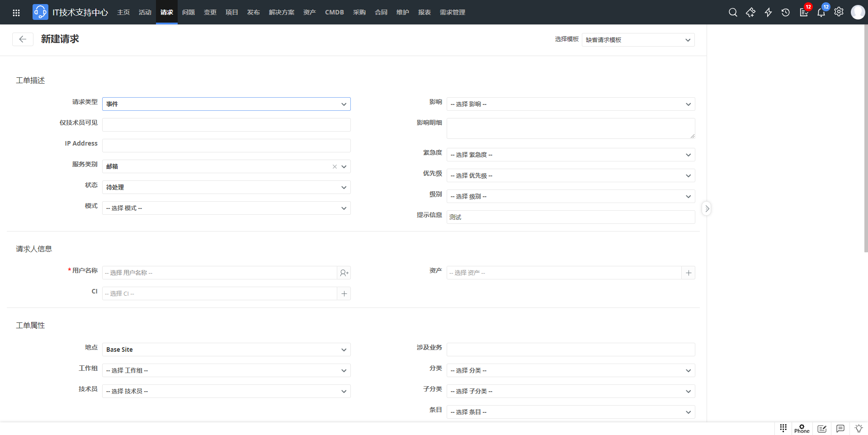Open the Phone settings icon

pyautogui.click(x=802, y=429)
